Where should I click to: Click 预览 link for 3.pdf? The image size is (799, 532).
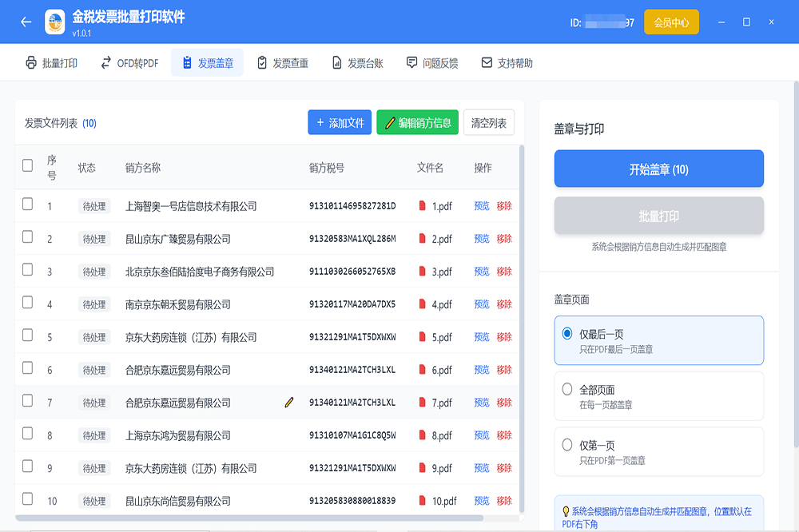[482, 272]
